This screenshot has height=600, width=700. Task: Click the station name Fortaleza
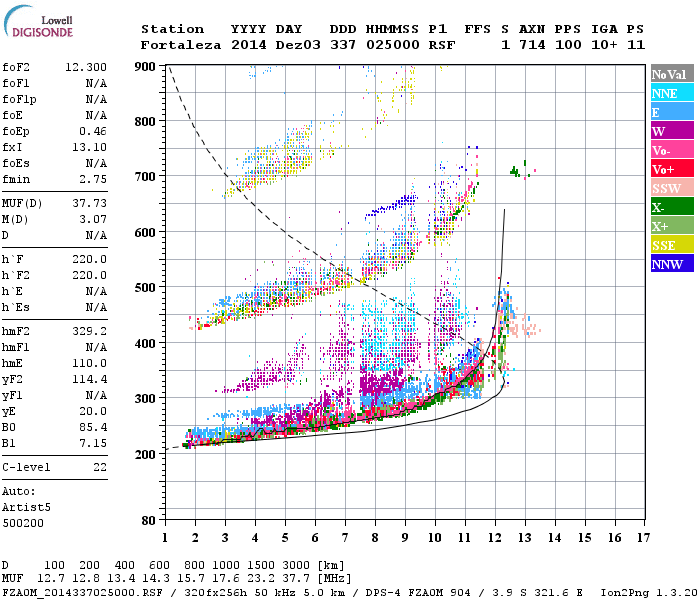(181, 45)
